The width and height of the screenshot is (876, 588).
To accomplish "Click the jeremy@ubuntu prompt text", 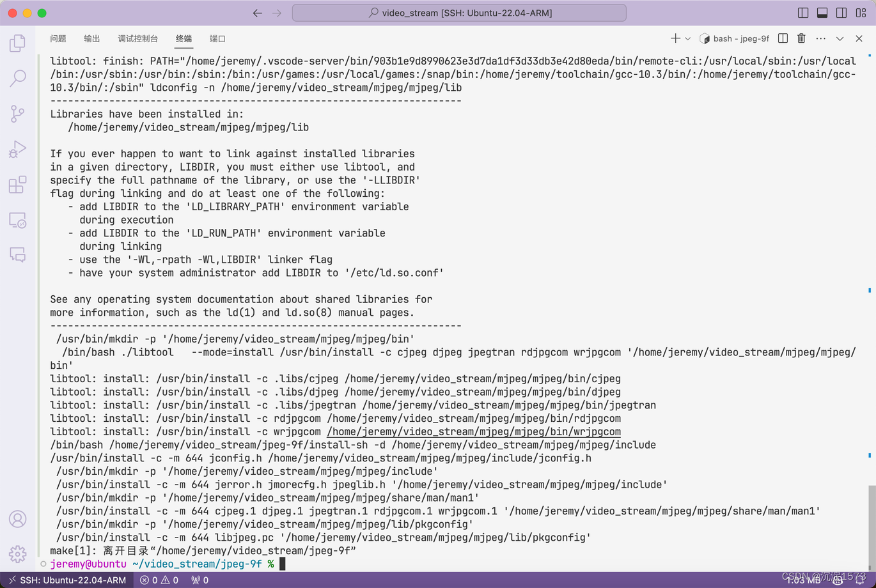I will 88,564.
